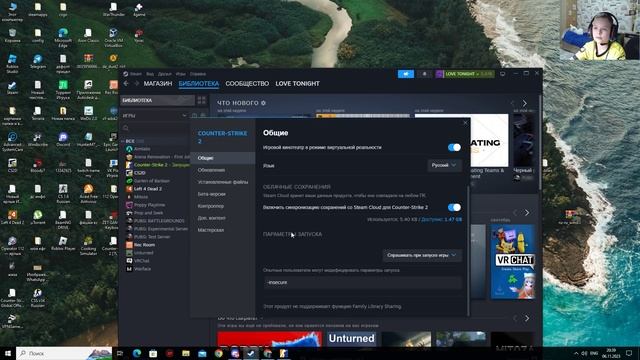Open Task View on the taskbar
Viewport: 640px width, 360px height.
[x=120, y=353]
